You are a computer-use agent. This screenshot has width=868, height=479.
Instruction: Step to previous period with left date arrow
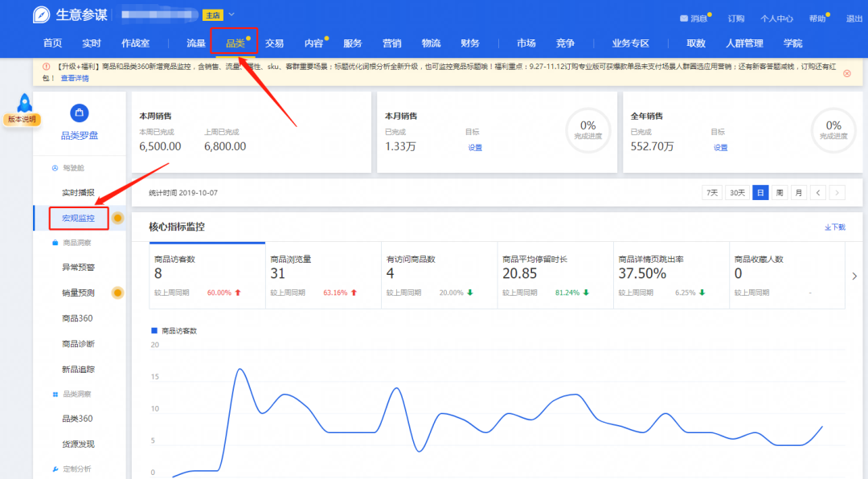click(x=818, y=192)
